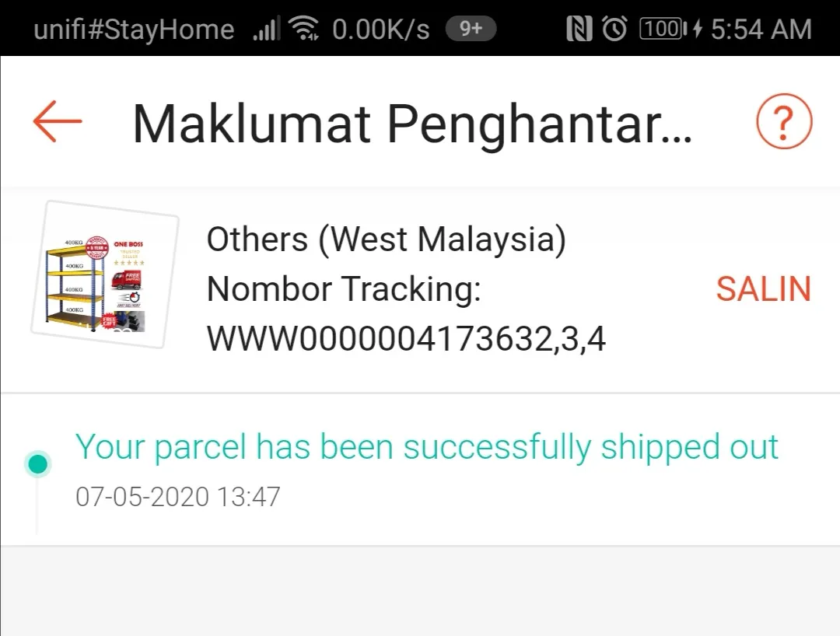Image resolution: width=840 pixels, height=636 pixels.
Task: Tap the battery 100 indicator icon
Action: [x=663, y=29]
